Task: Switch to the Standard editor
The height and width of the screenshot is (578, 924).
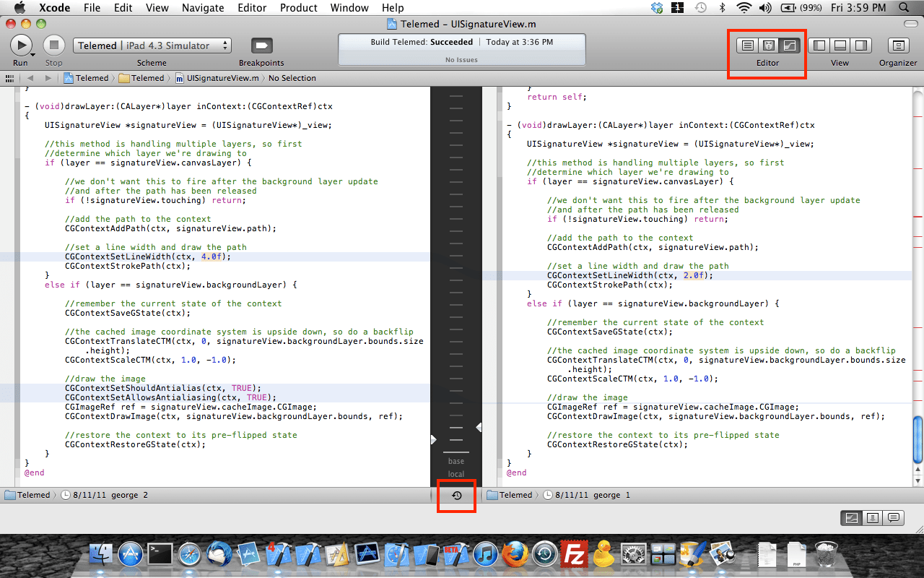Action: [747, 45]
